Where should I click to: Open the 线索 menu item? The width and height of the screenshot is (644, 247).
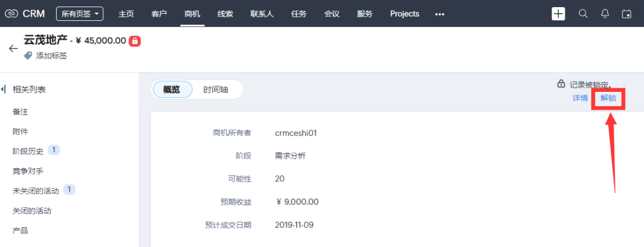(225, 14)
